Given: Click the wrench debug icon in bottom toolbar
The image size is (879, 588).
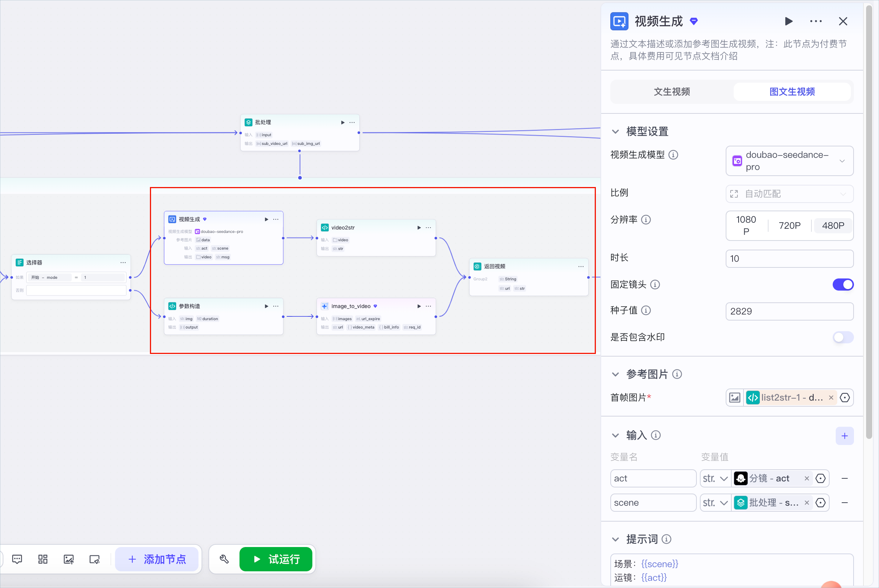Looking at the screenshot, I should 224,559.
